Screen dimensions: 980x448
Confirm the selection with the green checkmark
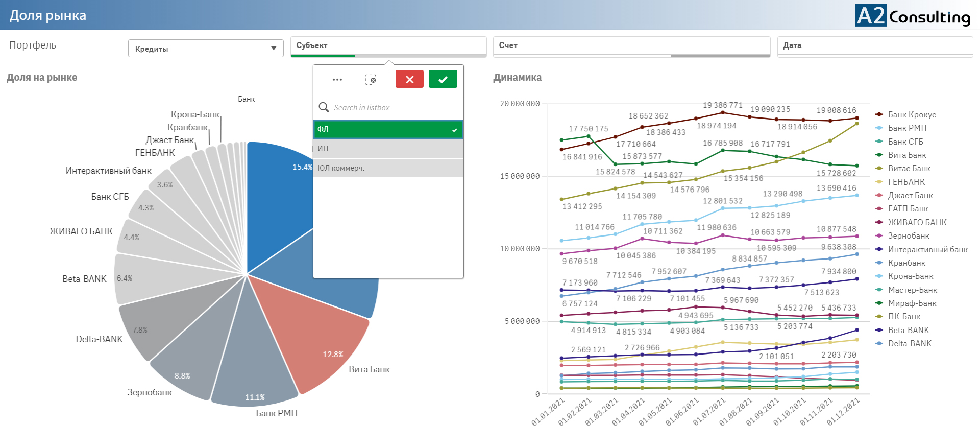[443, 79]
